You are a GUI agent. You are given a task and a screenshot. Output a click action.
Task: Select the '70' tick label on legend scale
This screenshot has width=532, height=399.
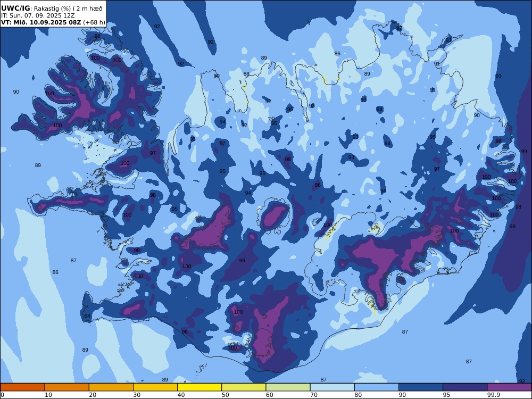tap(314, 395)
